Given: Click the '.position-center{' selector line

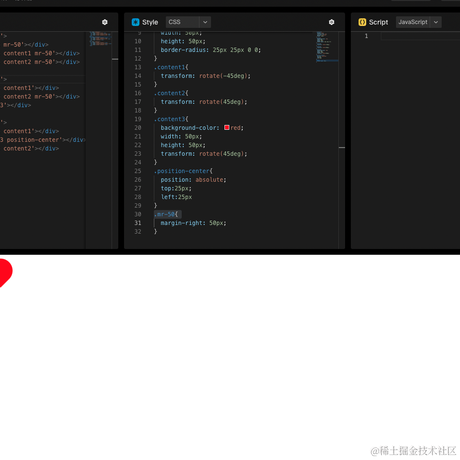Looking at the screenshot, I should [183, 171].
